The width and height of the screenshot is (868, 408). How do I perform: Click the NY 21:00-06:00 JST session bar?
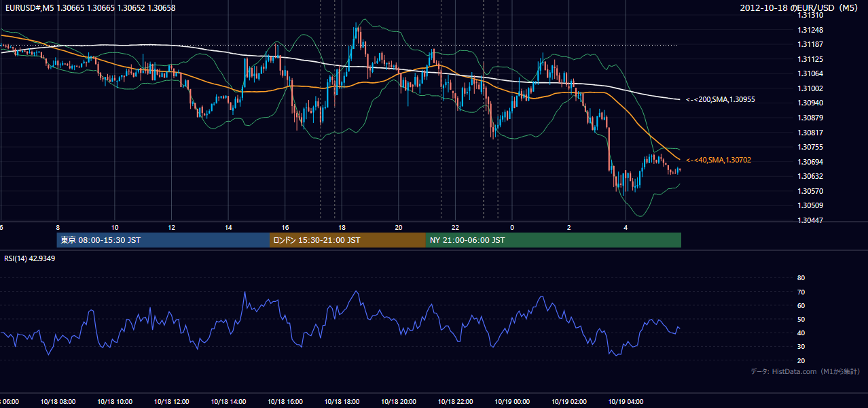coord(554,240)
